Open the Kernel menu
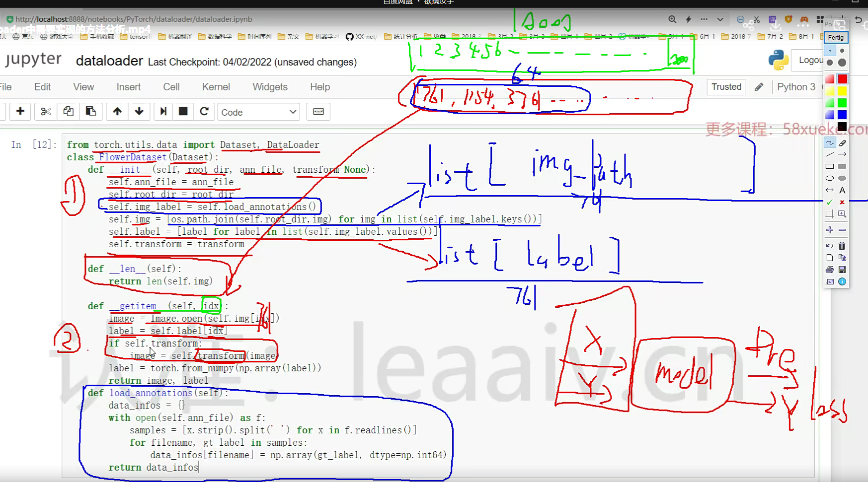The height and width of the screenshot is (482, 868). click(x=216, y=87)
